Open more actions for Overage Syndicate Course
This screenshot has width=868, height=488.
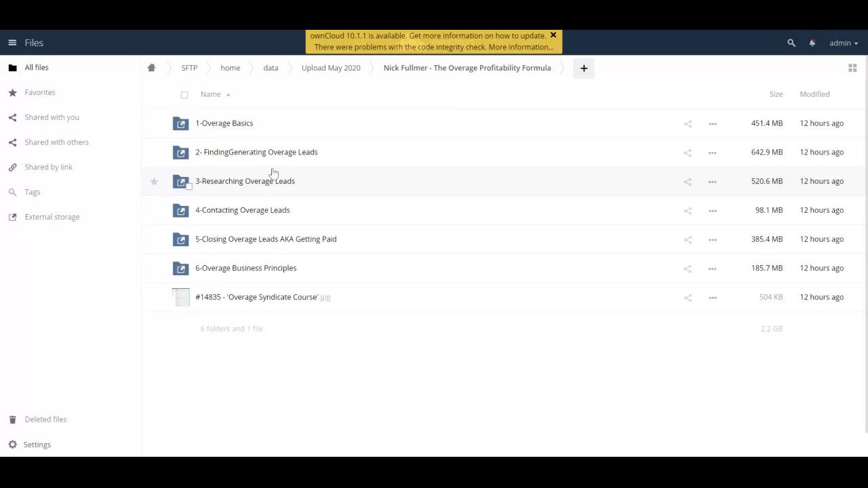tap(712, 298)
